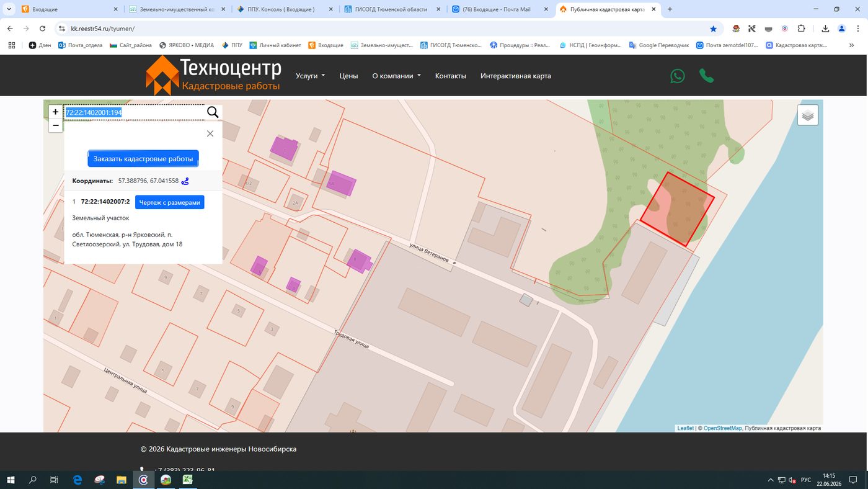Launch Microsoft Edge from the taskbar
Image resolution: width=868 pixels, height=489 pixels.
pyautogui.click(x=77, y=480)
